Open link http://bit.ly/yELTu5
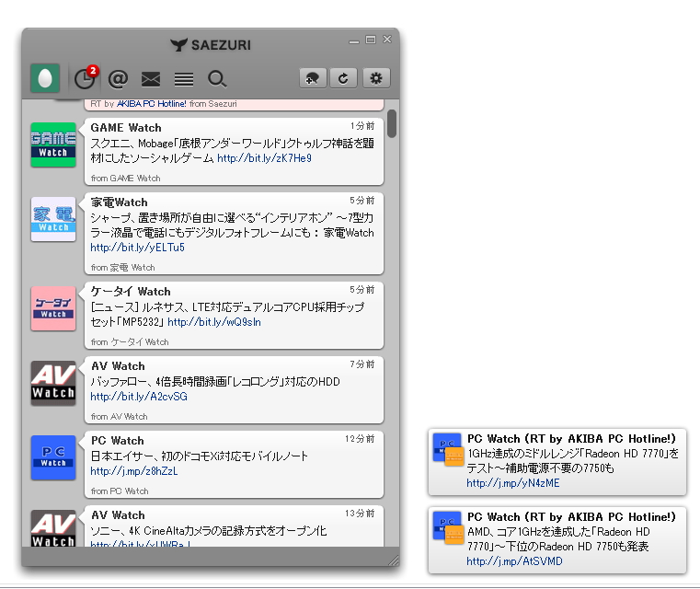 point(137,248)
